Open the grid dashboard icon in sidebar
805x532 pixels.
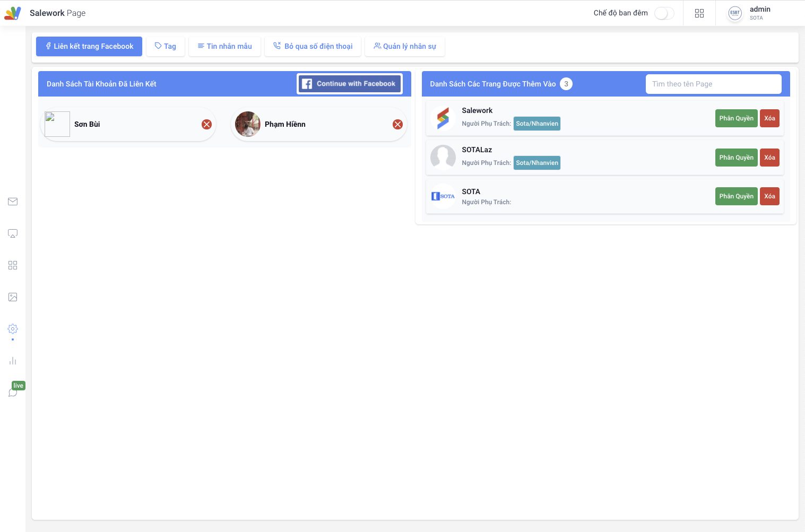pos(13,265)
